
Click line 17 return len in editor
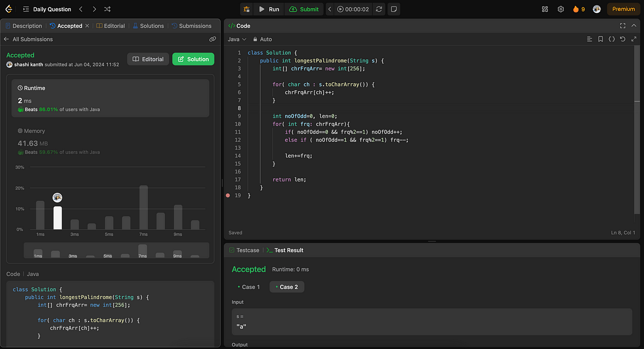click(289, 180)
